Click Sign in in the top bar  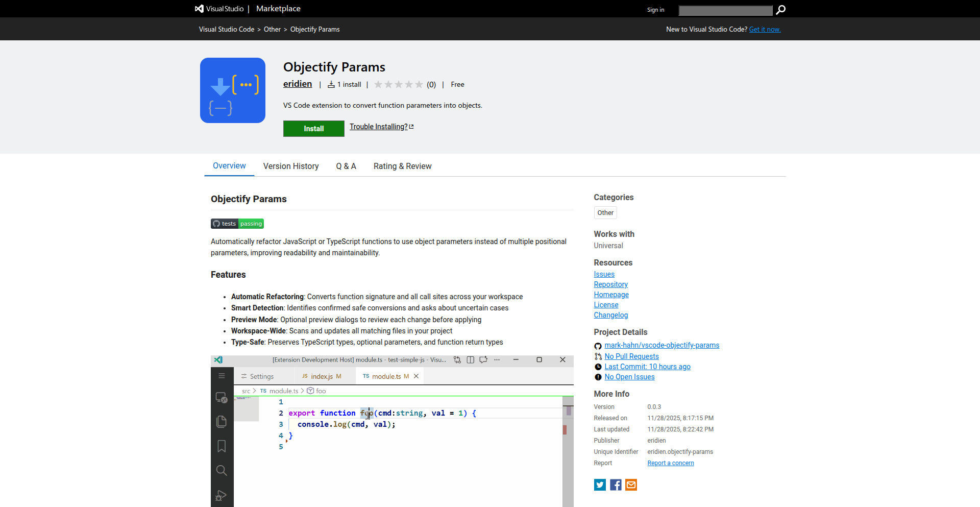pos(655,10)
